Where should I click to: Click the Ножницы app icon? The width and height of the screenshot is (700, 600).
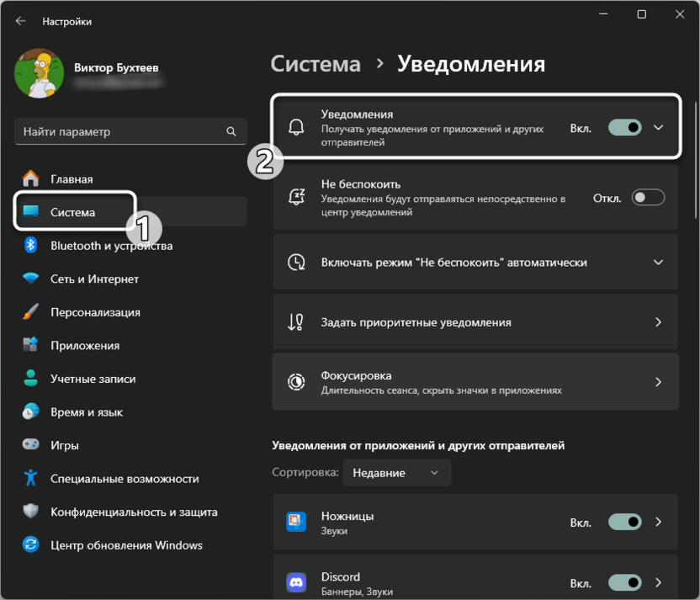click(x=296, y=522)
